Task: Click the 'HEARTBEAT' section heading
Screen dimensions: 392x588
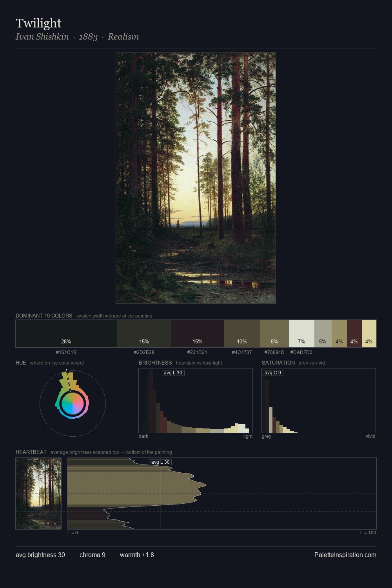Action: point(31,452)
